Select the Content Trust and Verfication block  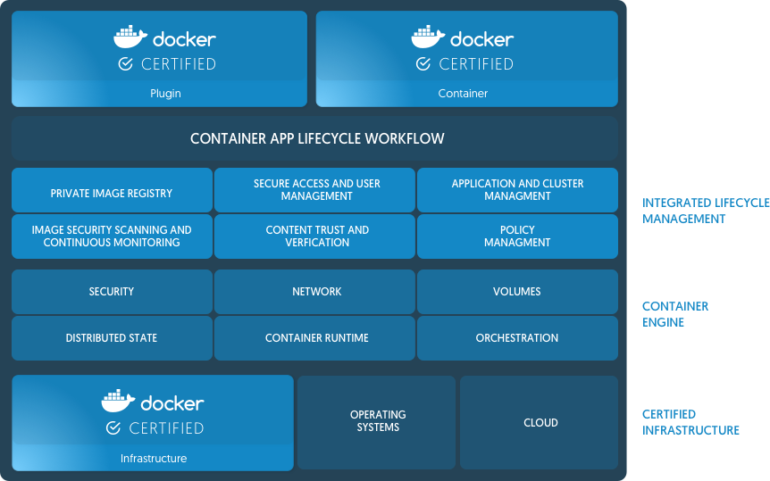click(x=314, y=236)
